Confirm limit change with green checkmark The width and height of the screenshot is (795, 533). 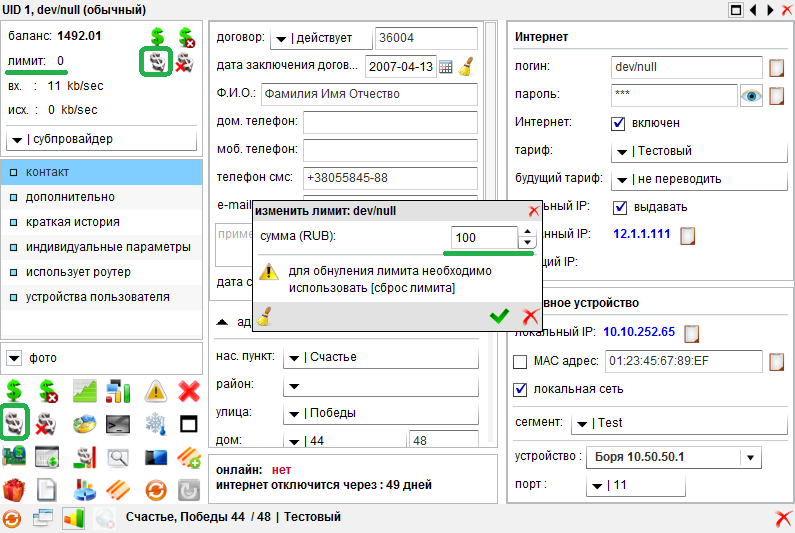[x=498, y=316]
